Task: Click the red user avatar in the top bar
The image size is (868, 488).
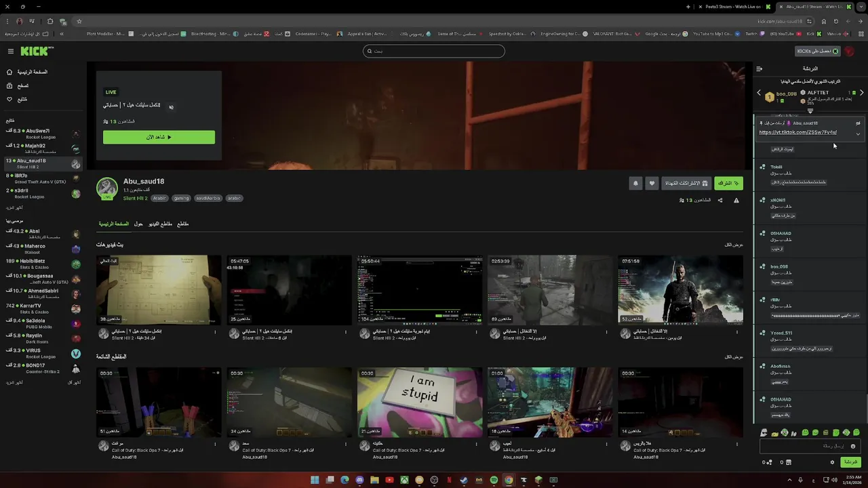Action: tap(850, 52)
